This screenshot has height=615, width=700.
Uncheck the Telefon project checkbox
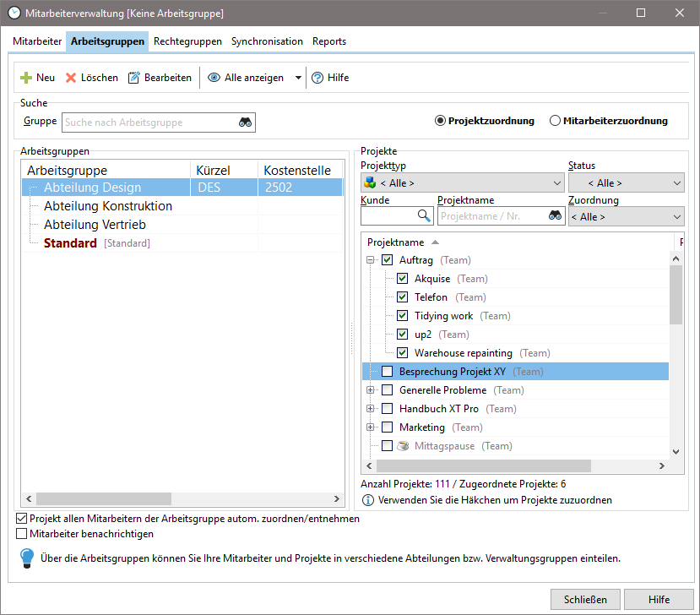(x=403, y=297)
